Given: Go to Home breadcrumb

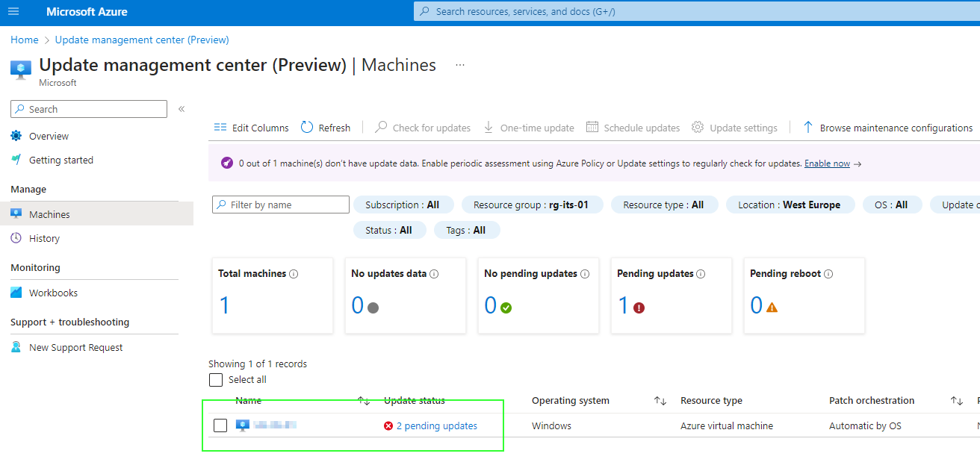Looking at the screenshot, I should tap(25, 40).
